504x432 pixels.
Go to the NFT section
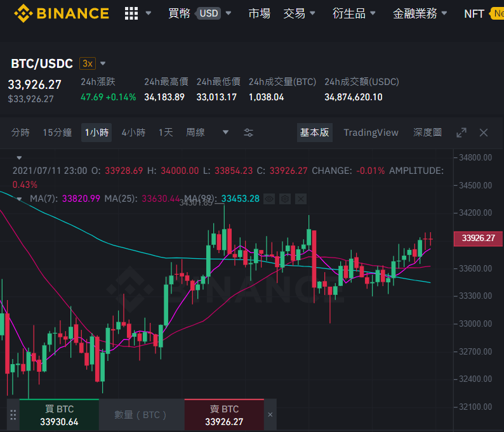point(474,14)
